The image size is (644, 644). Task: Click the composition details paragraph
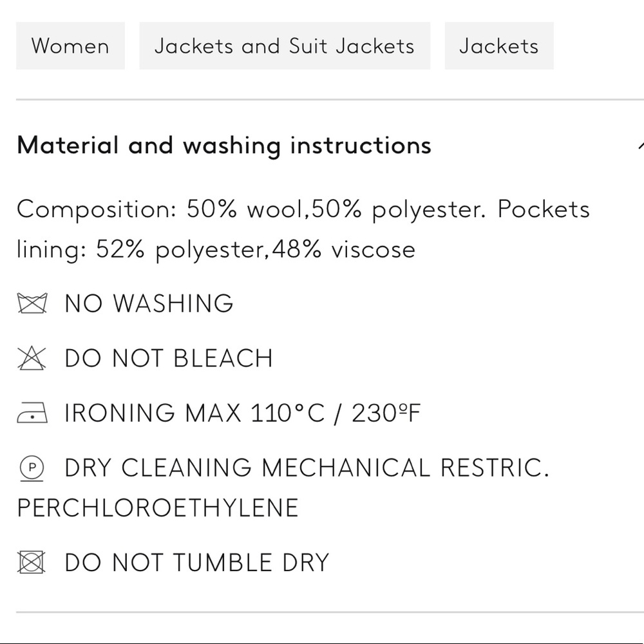[303, 229]
